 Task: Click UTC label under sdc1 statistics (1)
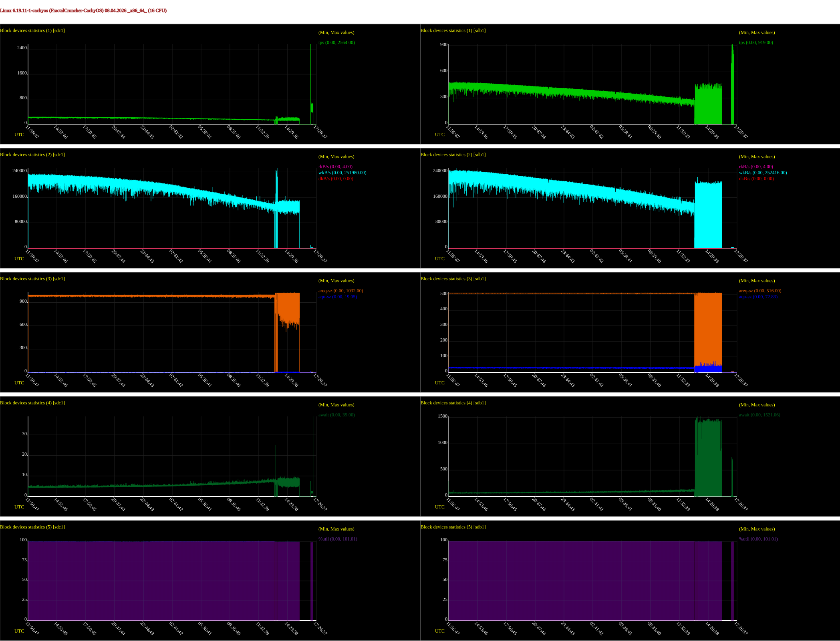19,135
